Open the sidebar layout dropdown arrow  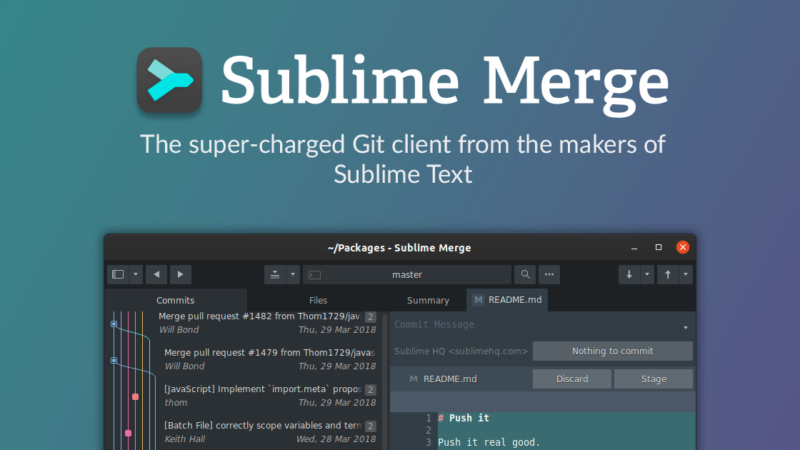point(134,274)
